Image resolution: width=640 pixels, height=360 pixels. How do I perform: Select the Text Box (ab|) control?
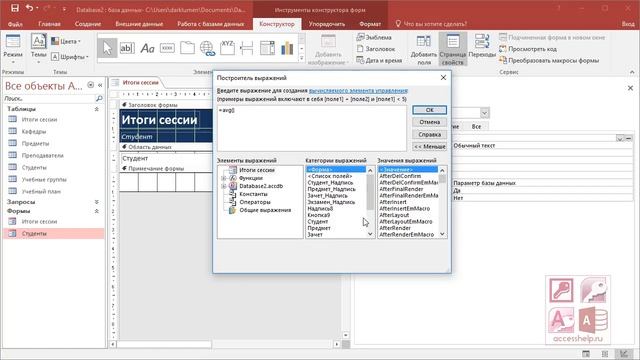127,48
